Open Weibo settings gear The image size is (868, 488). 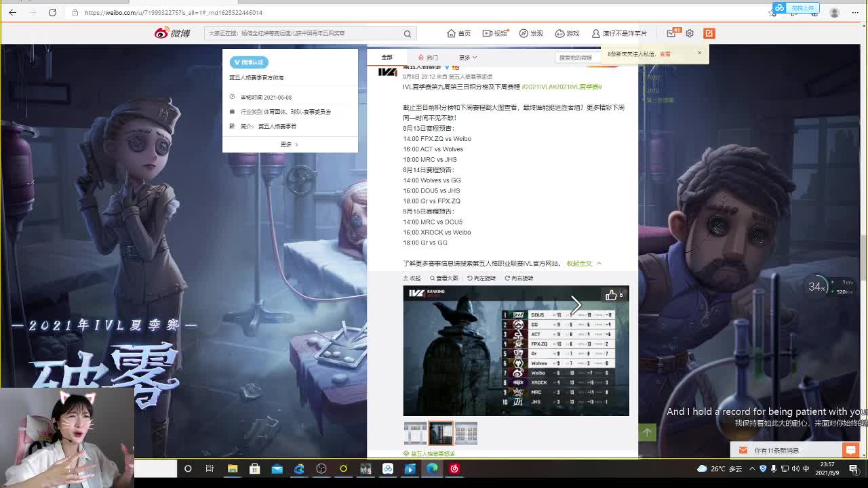tap(690, 33)
